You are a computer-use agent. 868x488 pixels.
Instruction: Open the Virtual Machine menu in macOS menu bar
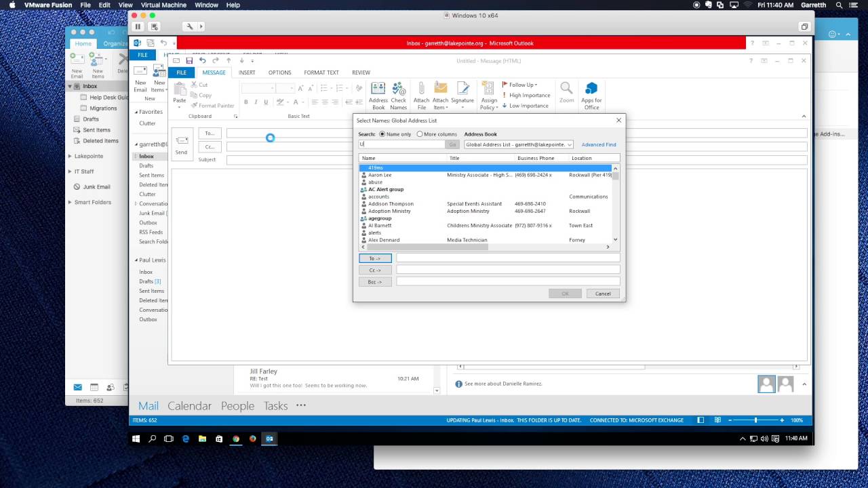point(163,5)
